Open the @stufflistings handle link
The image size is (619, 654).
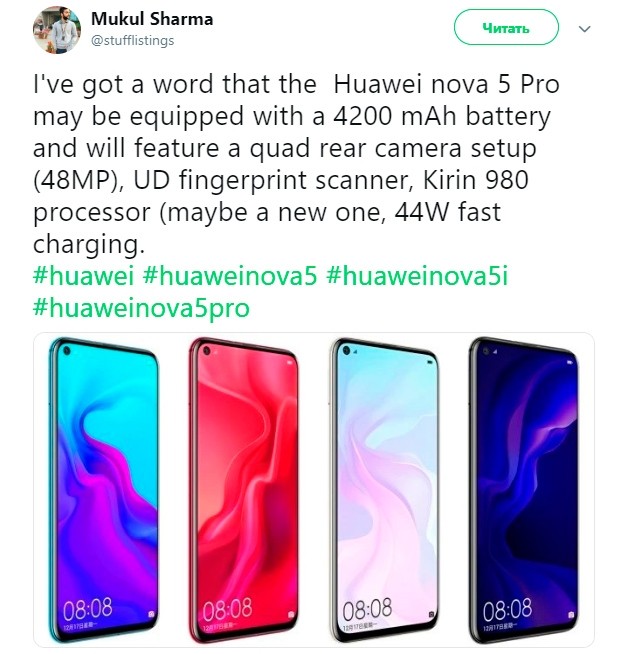click(133, 40)
